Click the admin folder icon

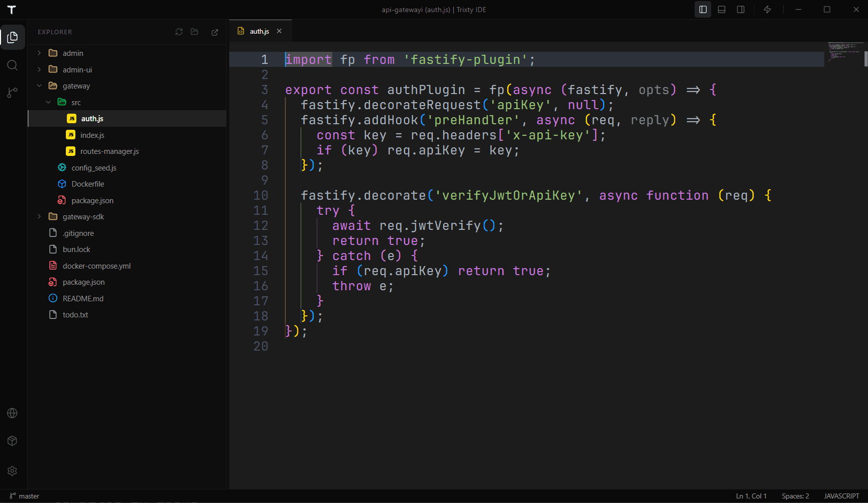[53, 53]
